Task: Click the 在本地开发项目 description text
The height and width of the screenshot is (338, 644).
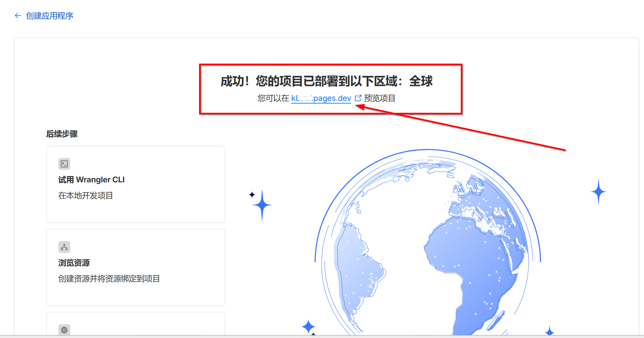Action: (86, 196)
